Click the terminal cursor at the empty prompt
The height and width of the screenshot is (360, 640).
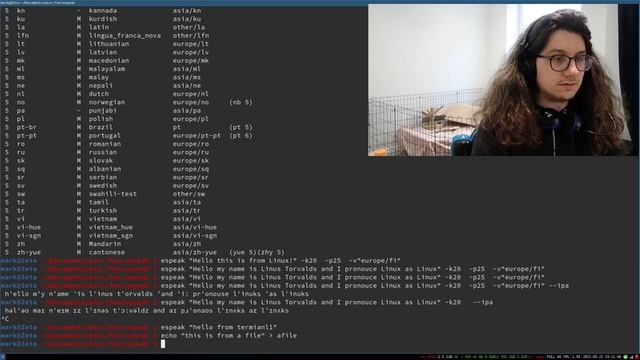click(163, 344)
